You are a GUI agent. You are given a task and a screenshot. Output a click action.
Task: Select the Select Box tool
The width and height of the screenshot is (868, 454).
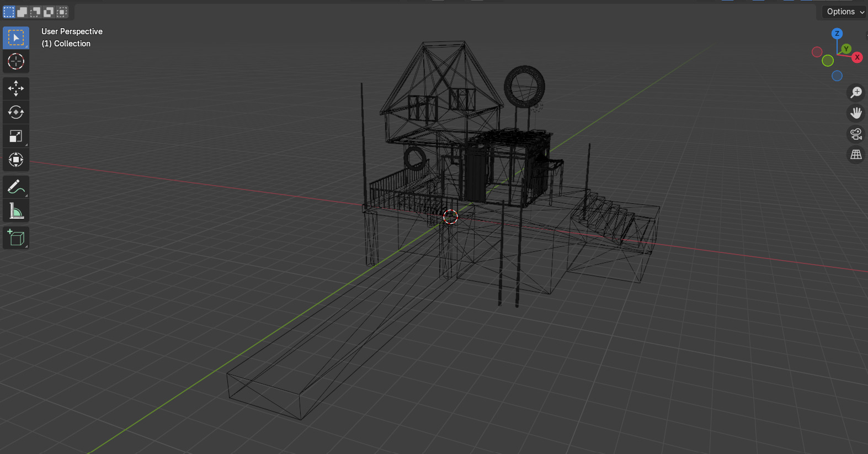(16, 38)
